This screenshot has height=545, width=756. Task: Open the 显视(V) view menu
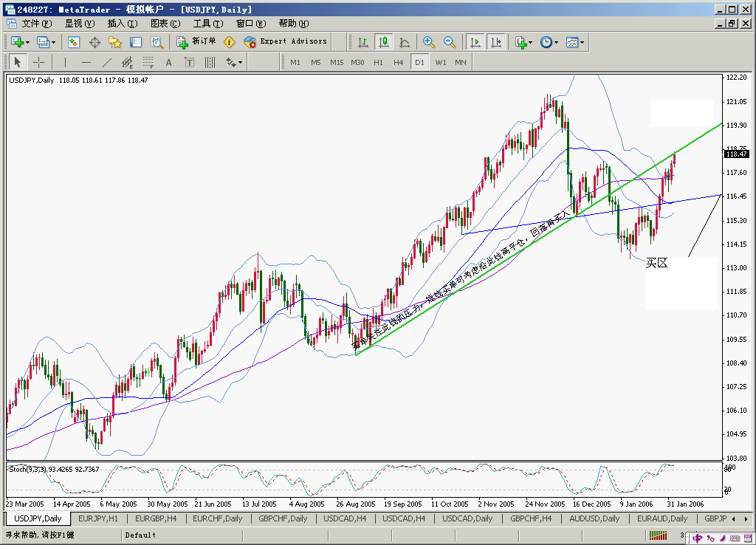point(80,23)
